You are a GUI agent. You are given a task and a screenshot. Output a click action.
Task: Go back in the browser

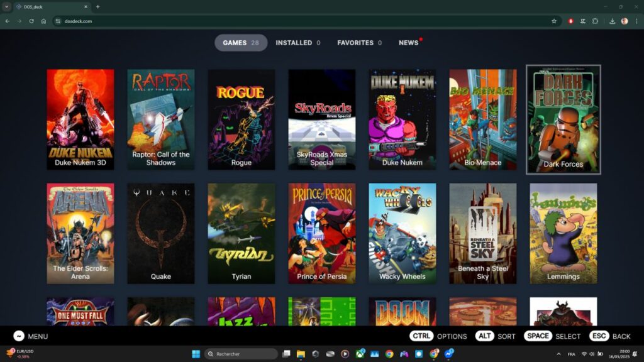pos(8,21)
